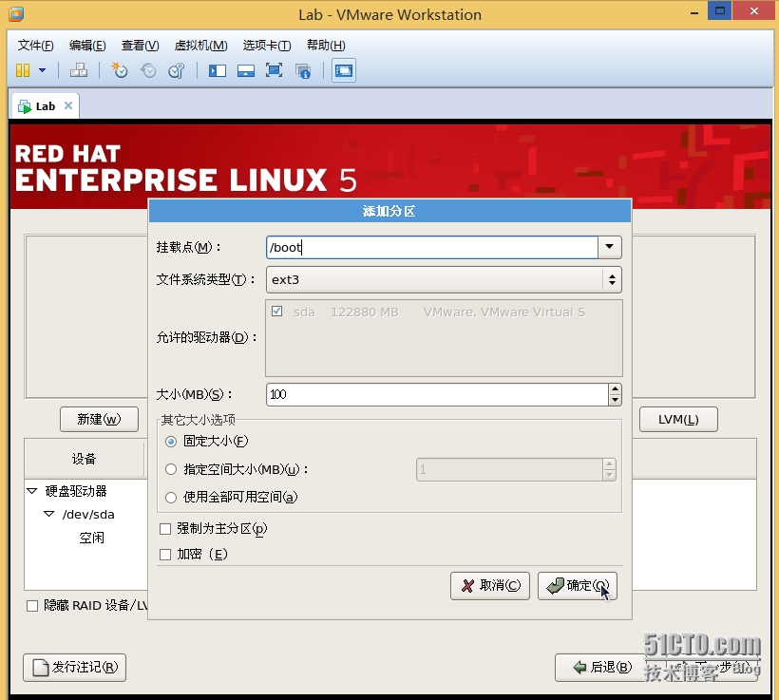Click the revert to snapshot icon

click(x=148, y=70)
